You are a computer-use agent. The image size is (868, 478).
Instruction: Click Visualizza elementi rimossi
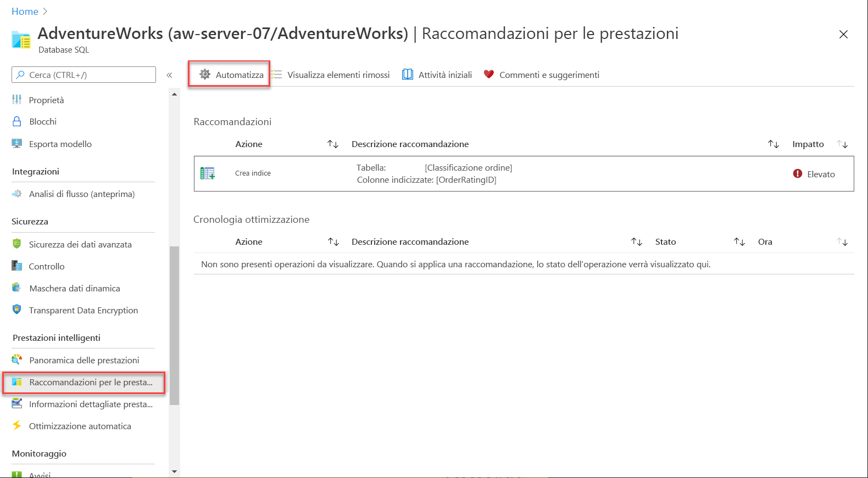click(331, 75)
